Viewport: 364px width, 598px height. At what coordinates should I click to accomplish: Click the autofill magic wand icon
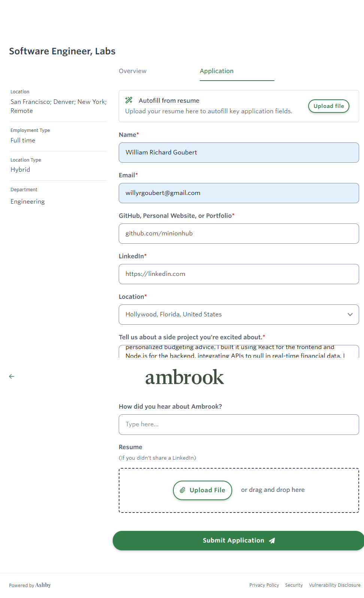pyautogui.click(x=129, y=100)
